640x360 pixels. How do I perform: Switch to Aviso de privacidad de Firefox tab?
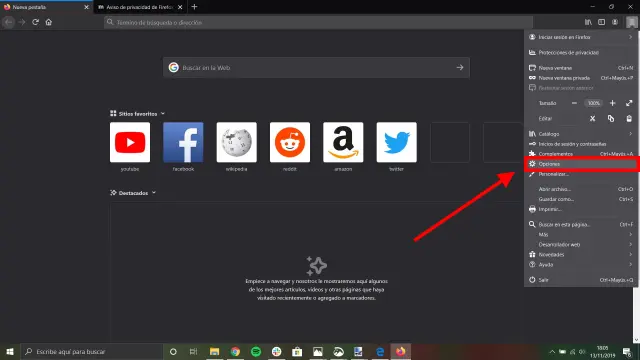click(x=140, y=7)
